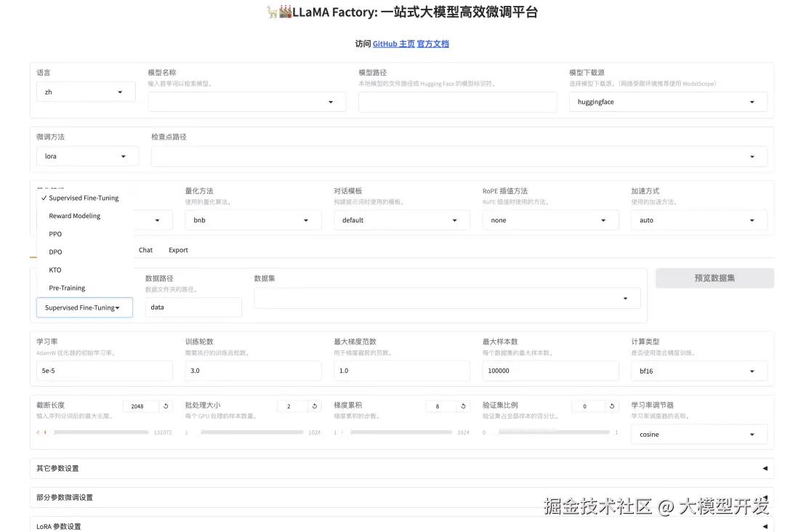Click the 预览数据集 button
785x532 pixels.
714,278
